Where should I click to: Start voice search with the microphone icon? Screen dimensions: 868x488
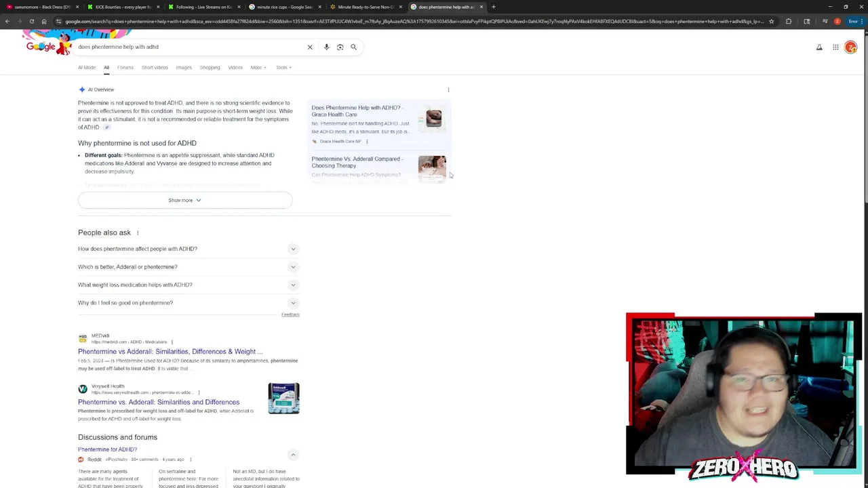click(x=326, y=47)
